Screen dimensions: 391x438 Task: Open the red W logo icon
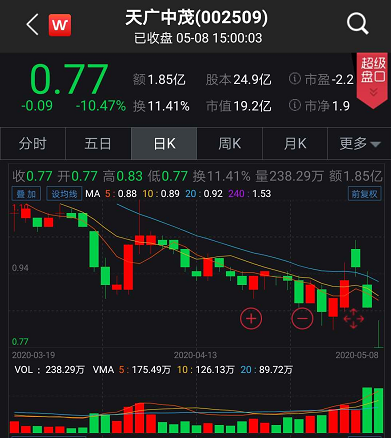[60, 25]
